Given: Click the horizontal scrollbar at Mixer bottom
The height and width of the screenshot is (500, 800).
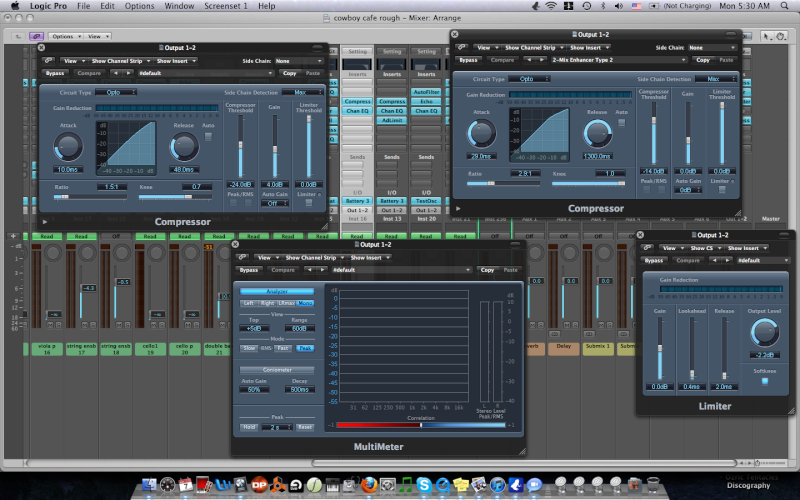Looking at the screenshot, I should [524, 463].
